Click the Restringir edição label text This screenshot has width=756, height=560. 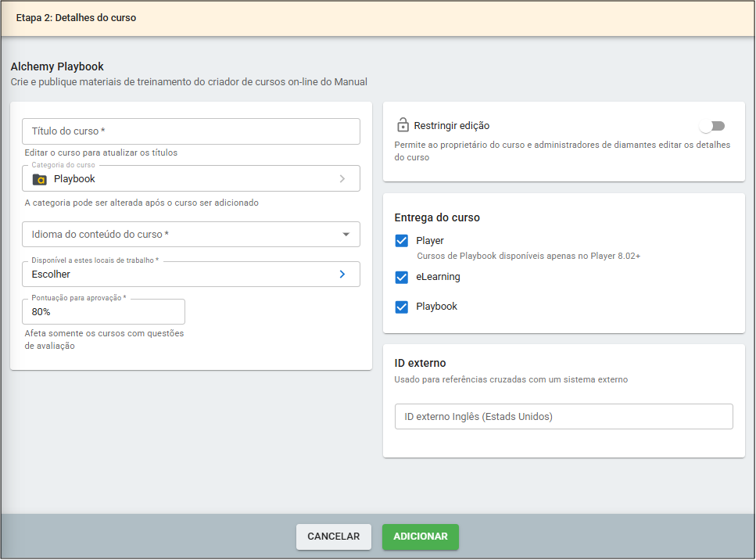point(451,126)
